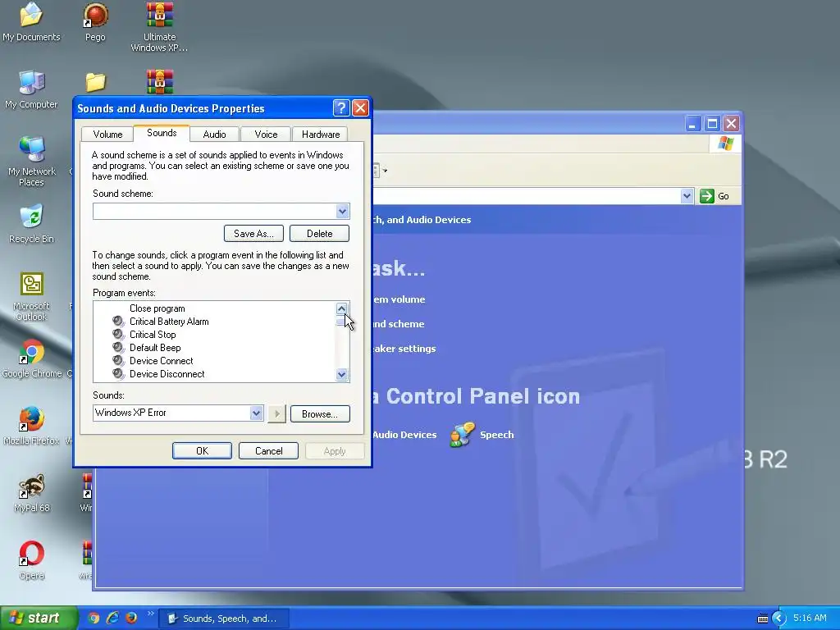Click the tray icon left of the clock
This screenshot has width=840, height=630.
click(x=763, y=619)
